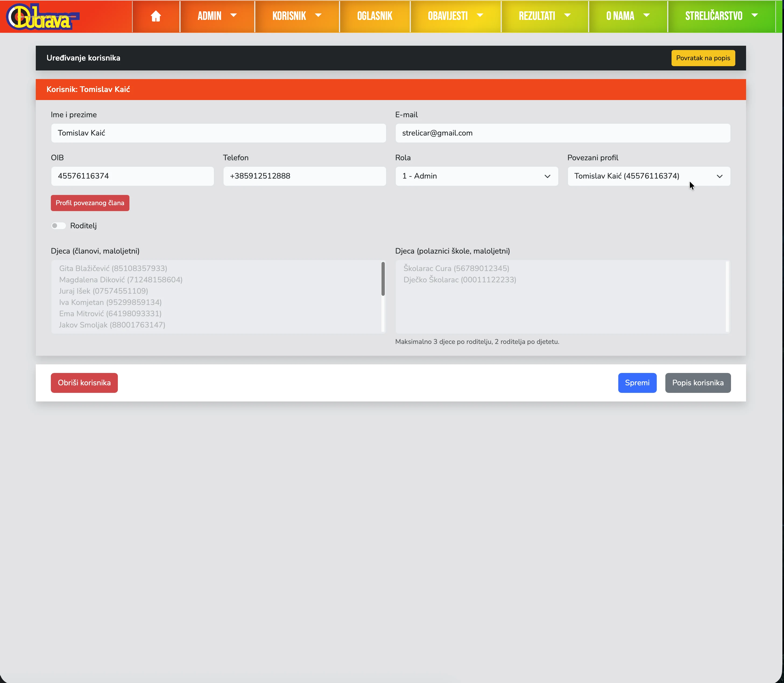
Task: Click Obriši korisnika button
Action: click(x=84, y=383)
